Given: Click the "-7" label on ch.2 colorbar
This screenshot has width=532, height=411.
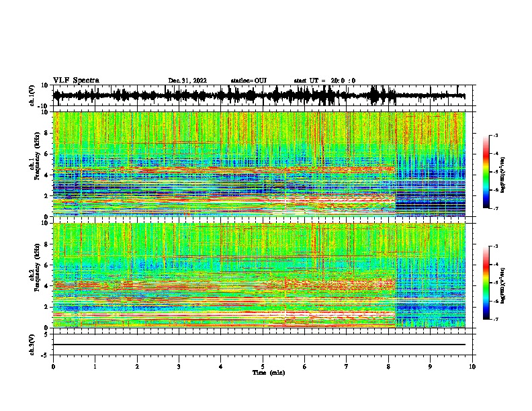Looking at the screenshot, I should pos(495,320).
